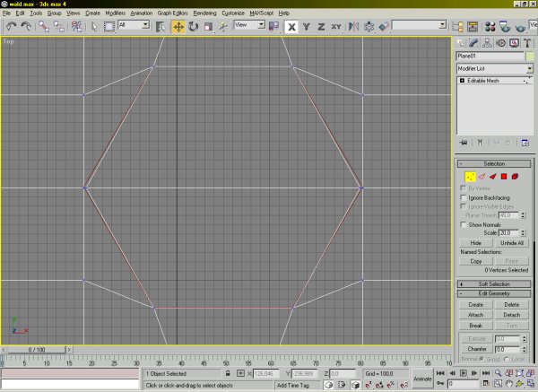The height and width of the screenshot is (392, 538).
Task: Open the Modify command panel tab
Action: (475, 42)
